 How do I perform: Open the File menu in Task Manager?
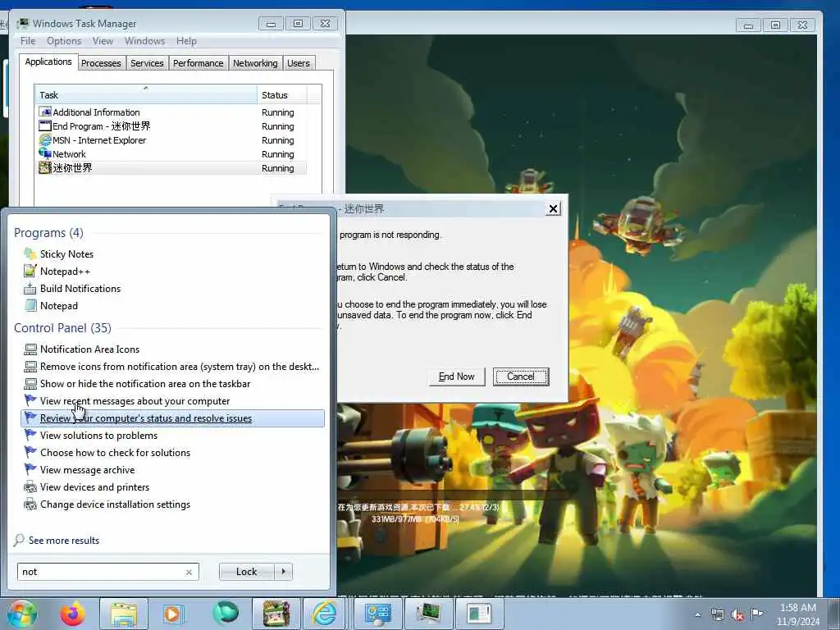tap(28, 41)
